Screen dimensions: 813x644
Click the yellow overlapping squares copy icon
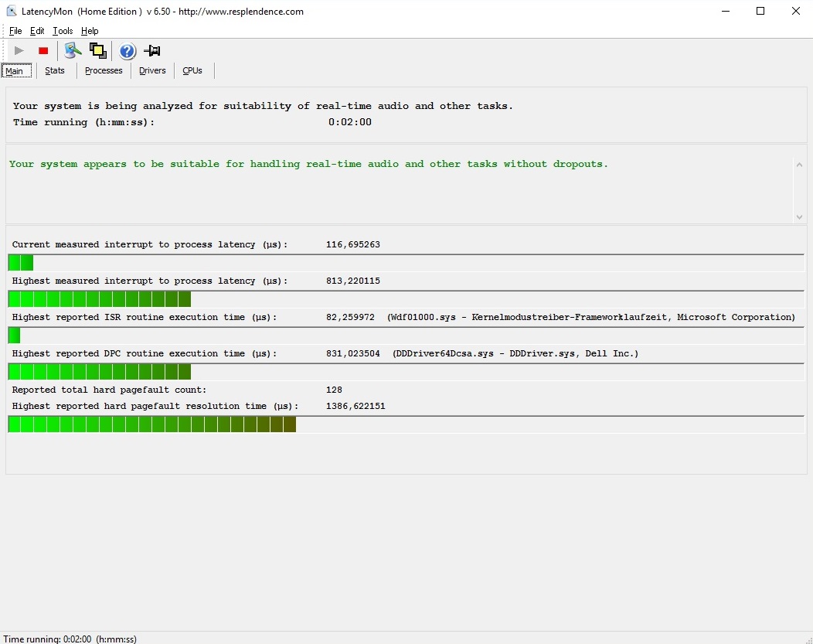pyautogui.click(x=98, y=51)
